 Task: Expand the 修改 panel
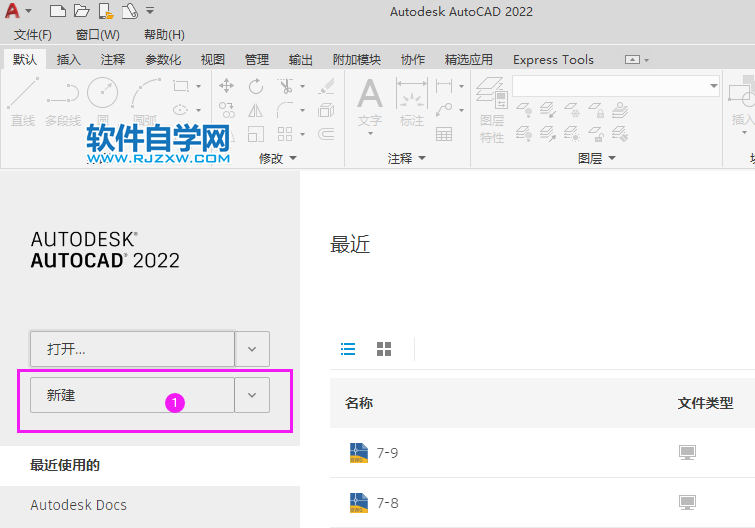point(278,158)
